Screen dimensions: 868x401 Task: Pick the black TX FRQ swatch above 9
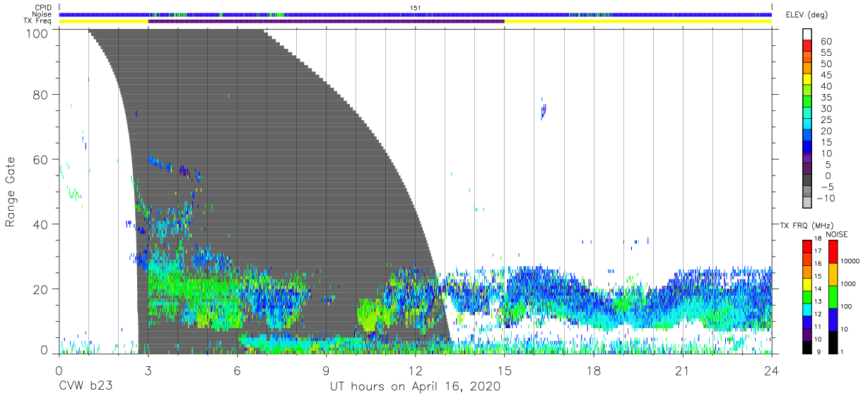(807, 347)
